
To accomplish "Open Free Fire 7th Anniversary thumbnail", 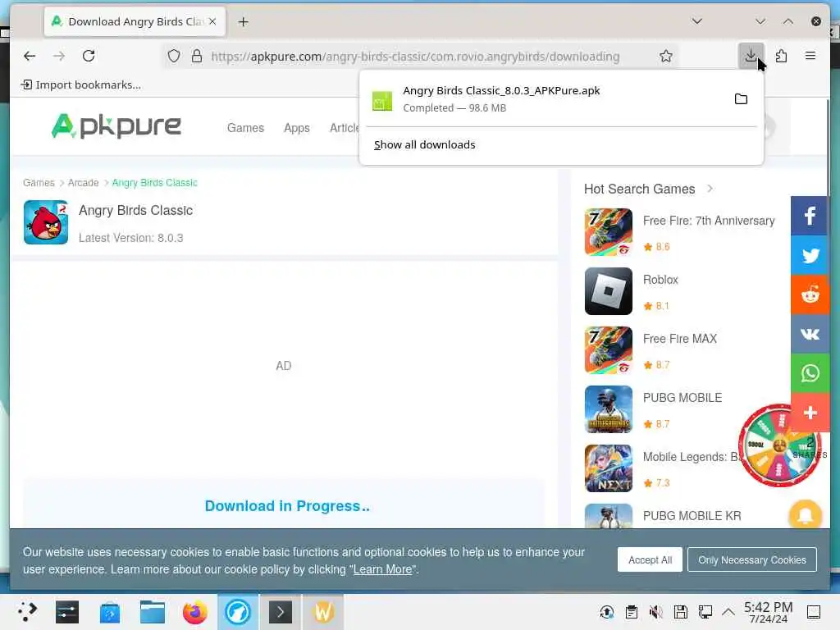I will click(x=609, y=232).
